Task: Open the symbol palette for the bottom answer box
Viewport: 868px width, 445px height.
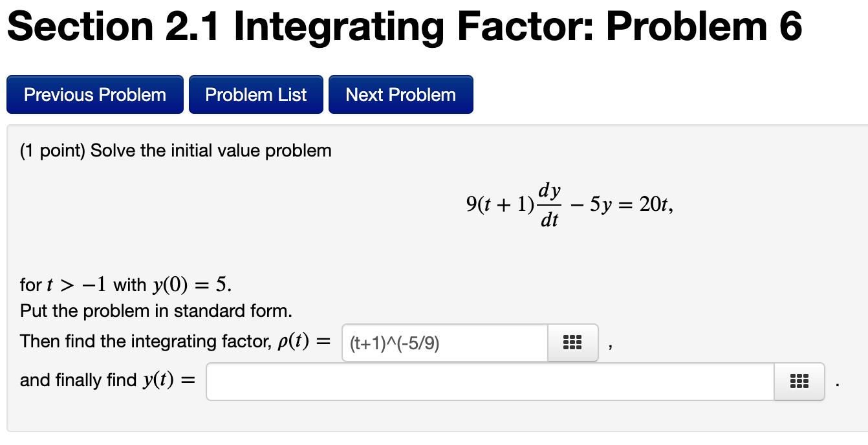Action: (799, 382)
